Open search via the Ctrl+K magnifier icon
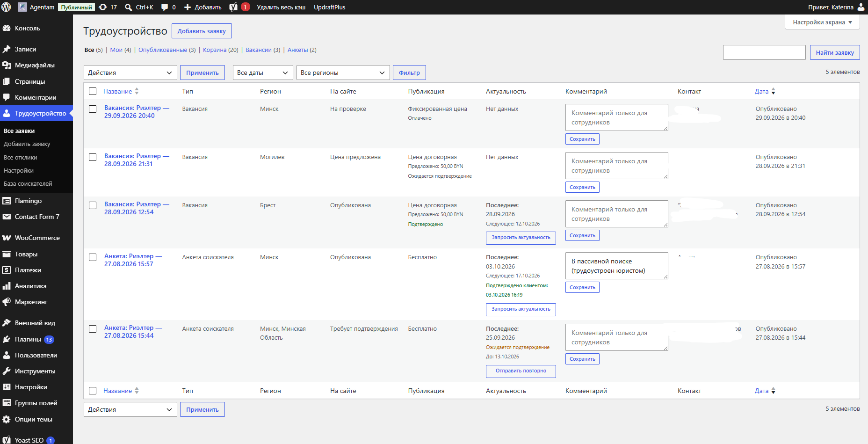This screenshot has height=444, width=868. pos(129,7)
